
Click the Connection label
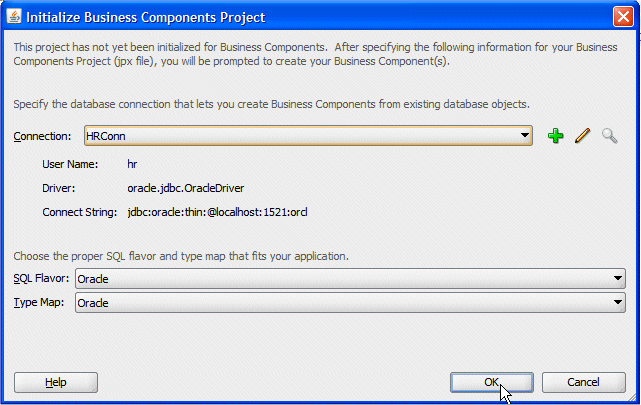click(x=42, y=136)
